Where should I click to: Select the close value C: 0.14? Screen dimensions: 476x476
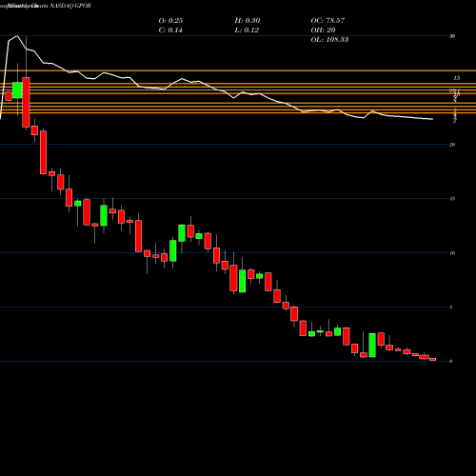point(170,30)
